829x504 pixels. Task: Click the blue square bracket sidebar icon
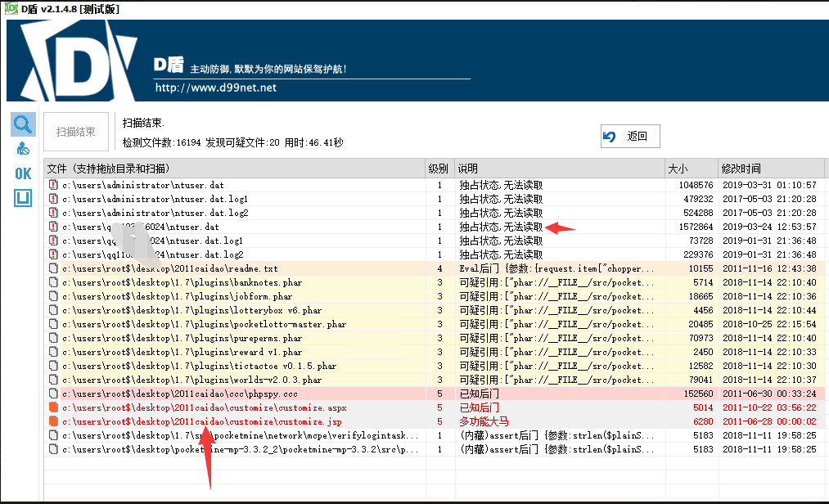(23, 198)
